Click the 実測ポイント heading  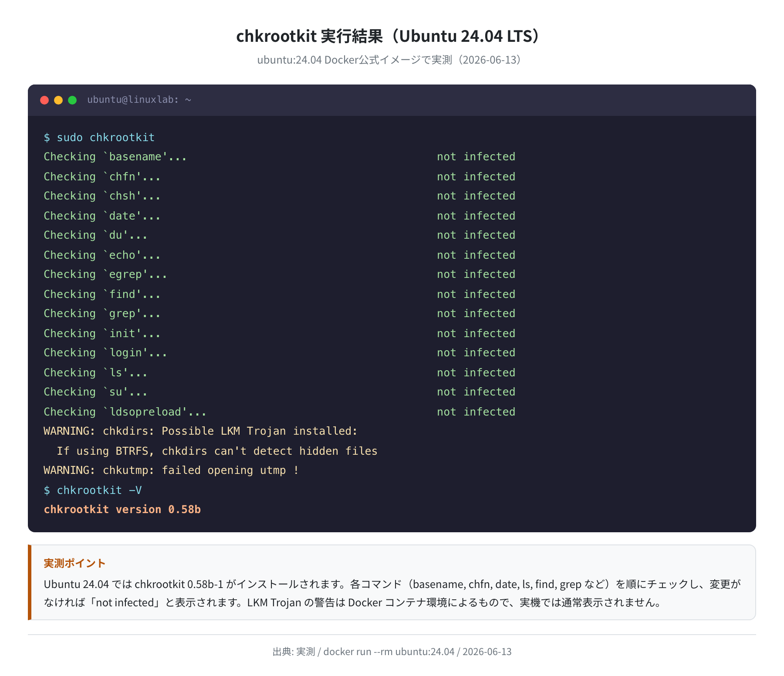pos(74,563)
